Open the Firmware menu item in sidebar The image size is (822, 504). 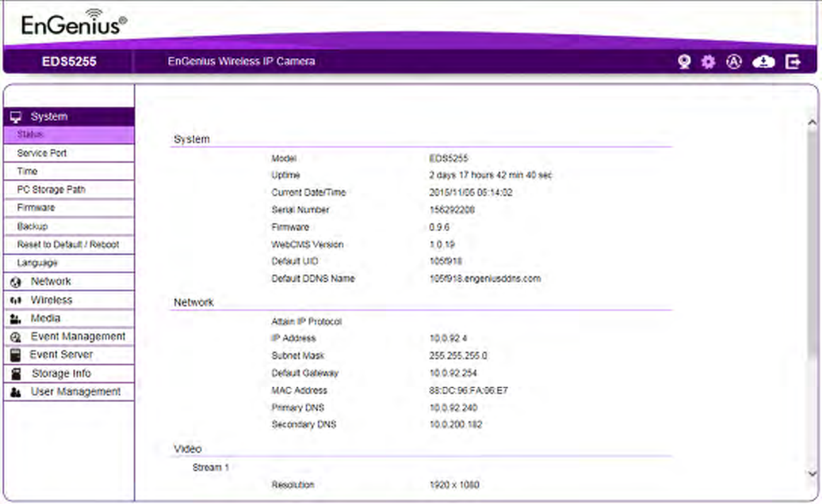[x=69, y=208]
